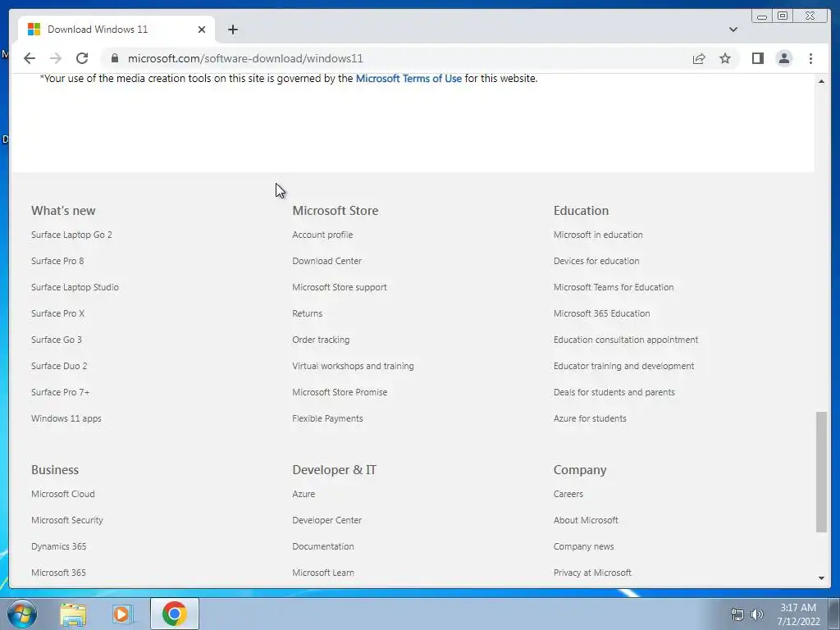The width and height of the screenshot is (840, 630).
Task: Open Download Center link
Action: pyautogui.click(x=326, y=261)
